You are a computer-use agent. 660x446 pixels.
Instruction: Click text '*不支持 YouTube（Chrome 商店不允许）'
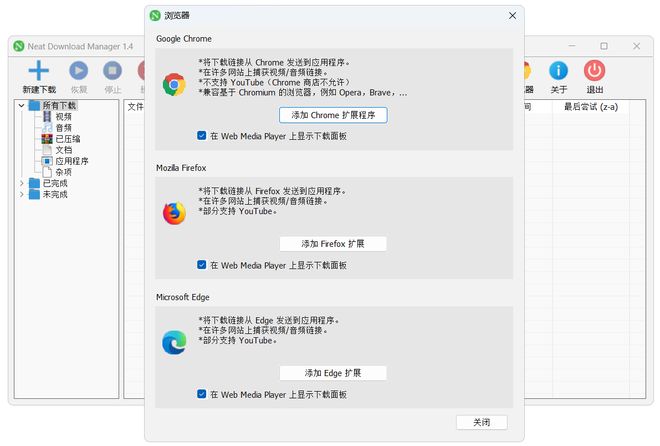[x=274, y=82]
